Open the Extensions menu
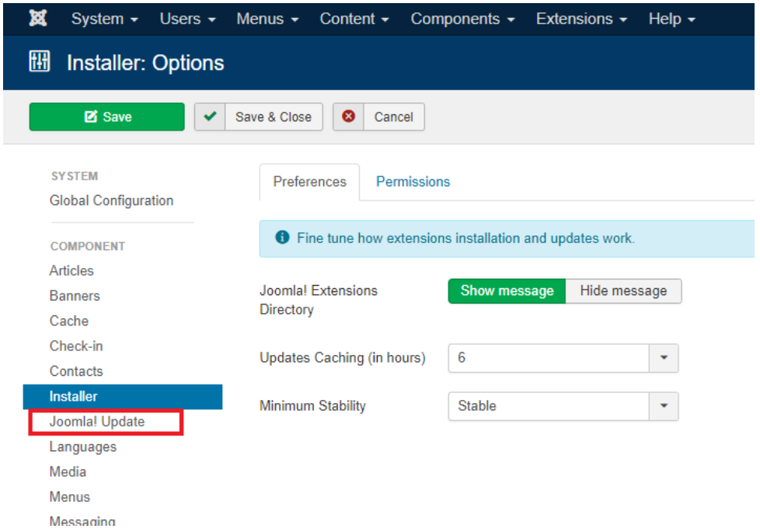The width and height of the screenshot is (760, 532). (x=581, y=19)
